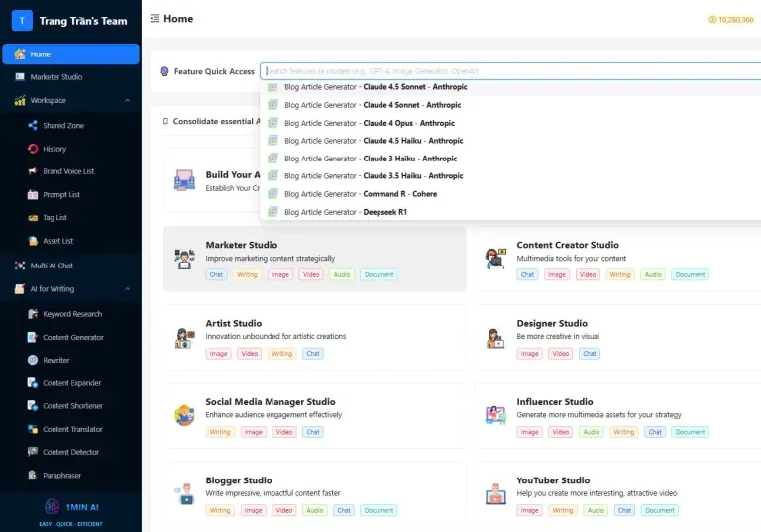This screenshot has width=761, height=532.
Task: Open Designer Studio card title
Action: tap(552, 323)
